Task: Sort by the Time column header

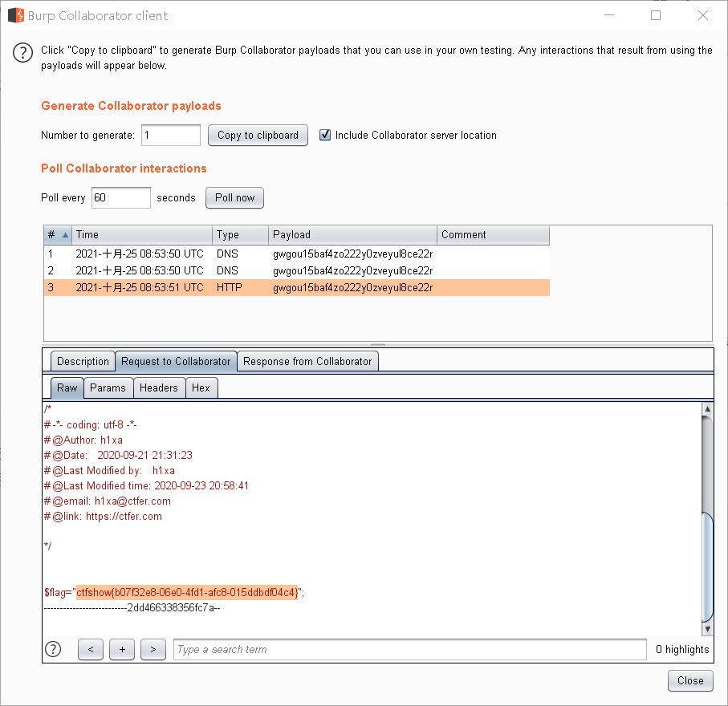Action: (142, 235)
